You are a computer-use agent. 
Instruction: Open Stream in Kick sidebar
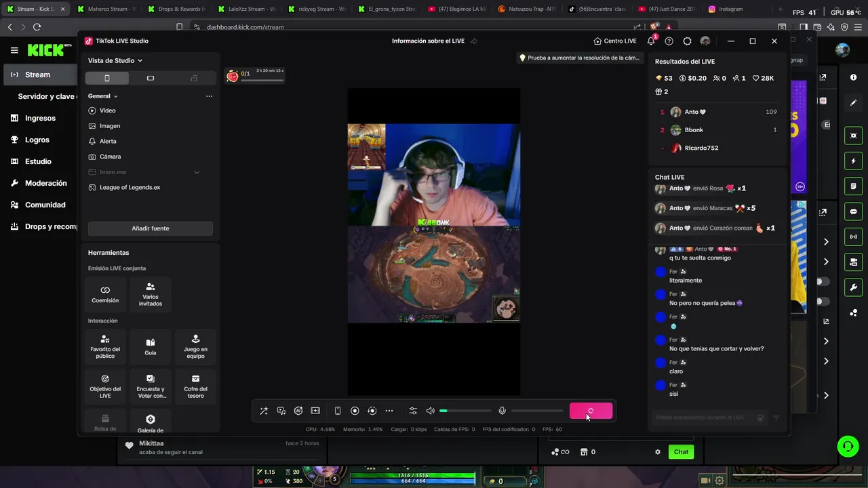(39, 75)
